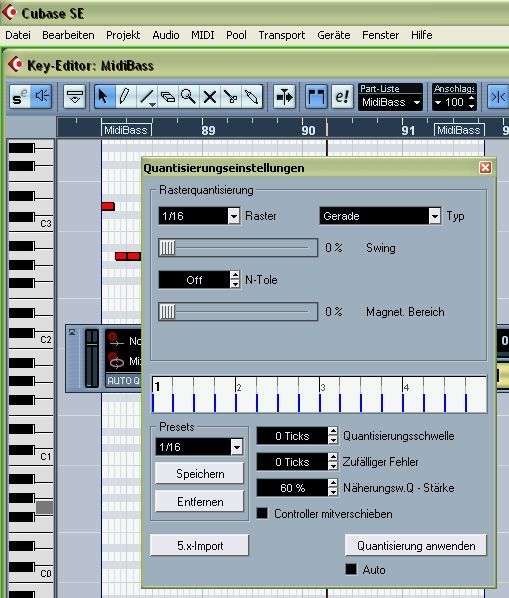Open the Pool menu
Screen dimensions: 509x598
[236, 35]
